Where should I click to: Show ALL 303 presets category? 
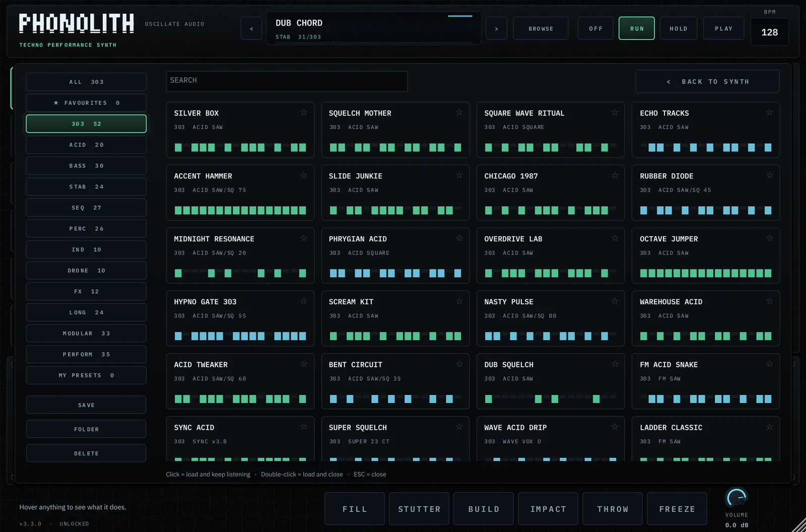86,82
